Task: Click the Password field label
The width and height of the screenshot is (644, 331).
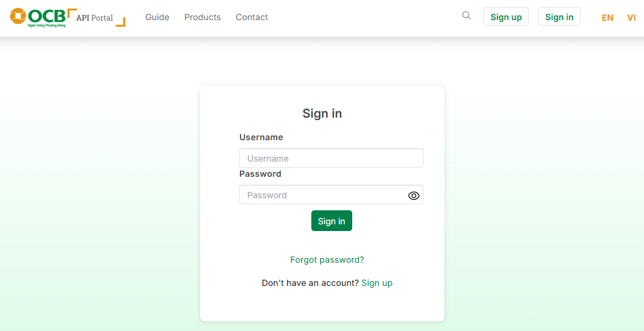Action: pyautogui.click(x=260, y=174)
